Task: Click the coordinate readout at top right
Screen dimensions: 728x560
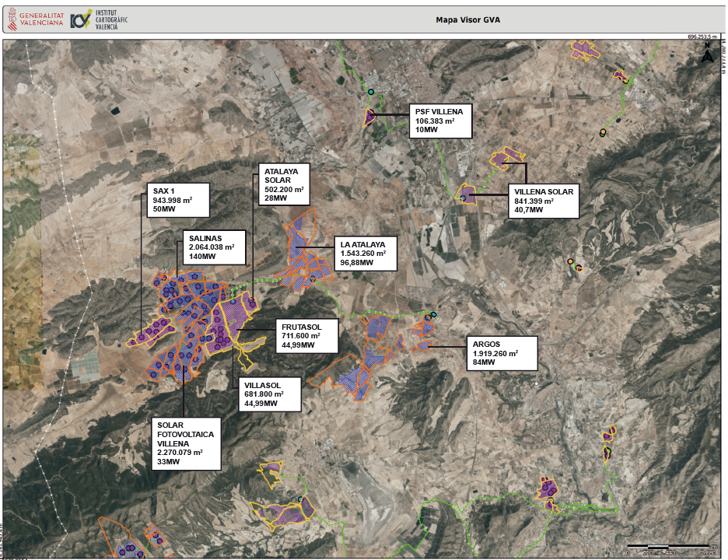Action: pyautogui.click(x=703, y=37)
